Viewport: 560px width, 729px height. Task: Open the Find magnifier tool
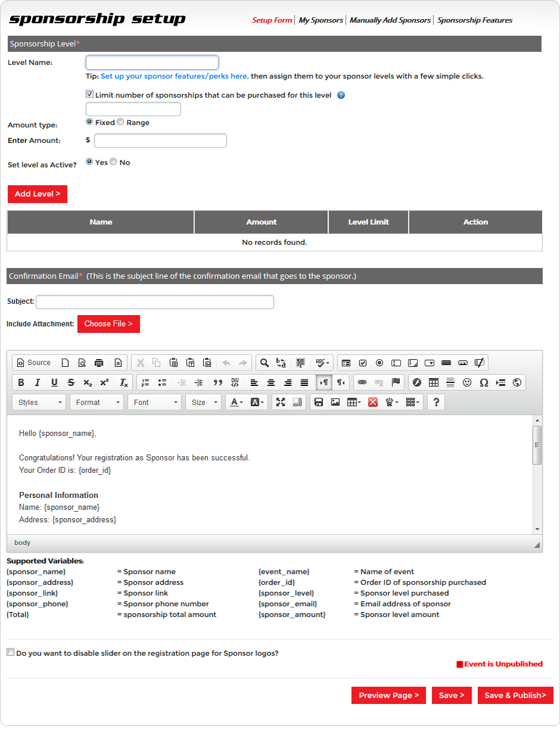point(265,363)
